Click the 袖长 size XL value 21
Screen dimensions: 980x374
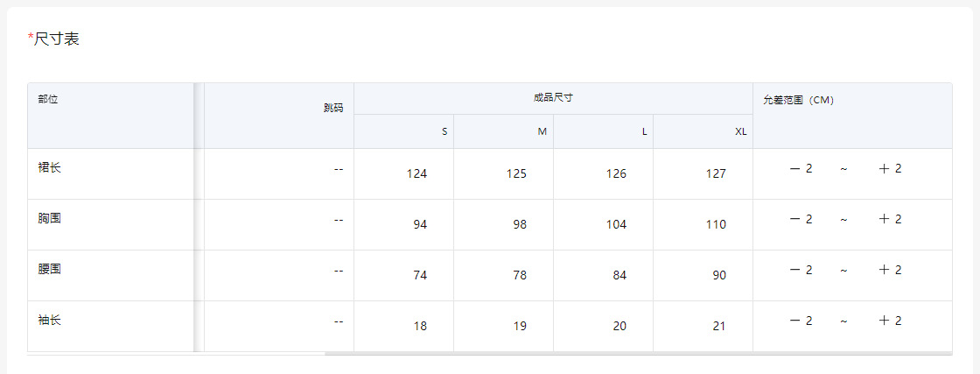point(719,326)
